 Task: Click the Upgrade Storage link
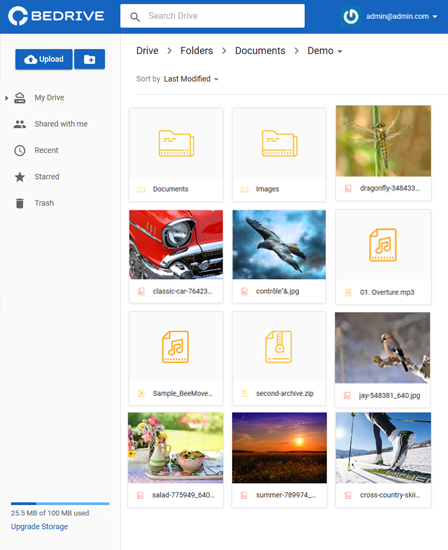[x=39, y=526]
